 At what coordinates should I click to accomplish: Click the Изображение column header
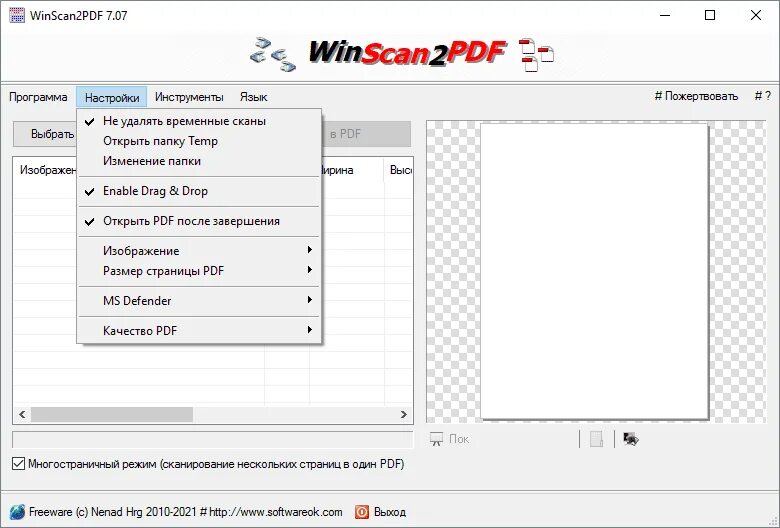pos(45,170)
